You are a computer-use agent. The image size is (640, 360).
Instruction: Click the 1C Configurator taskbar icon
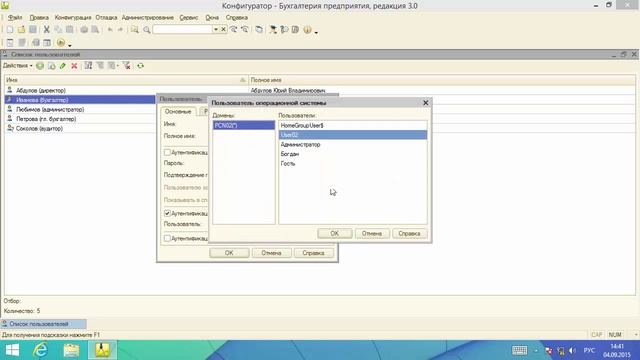click(x=102, y=350)
